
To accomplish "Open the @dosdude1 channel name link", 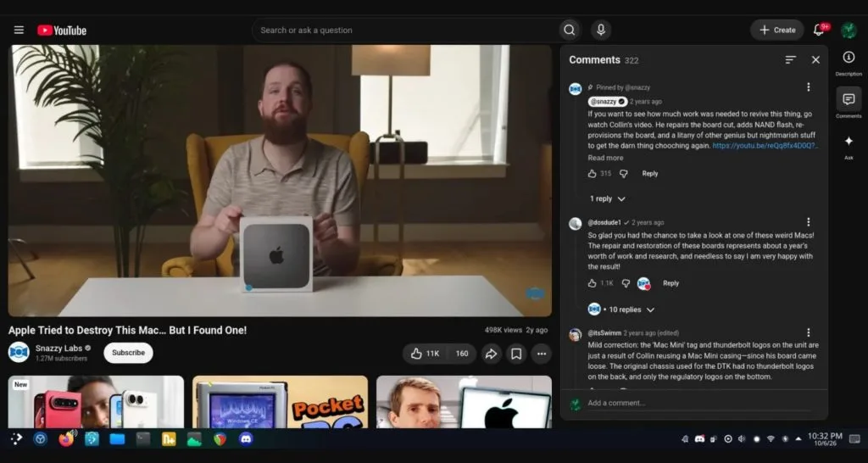I will 604,223.
